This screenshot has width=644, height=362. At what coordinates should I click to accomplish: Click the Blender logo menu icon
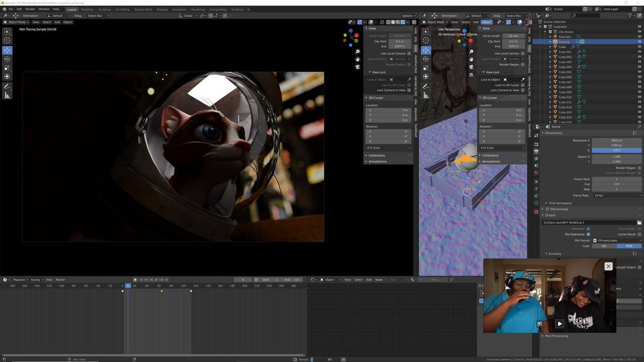tap(4, 9)
